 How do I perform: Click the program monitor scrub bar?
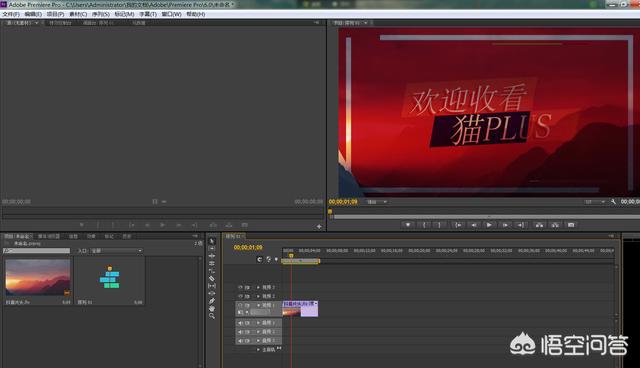(x=484, y=217)
